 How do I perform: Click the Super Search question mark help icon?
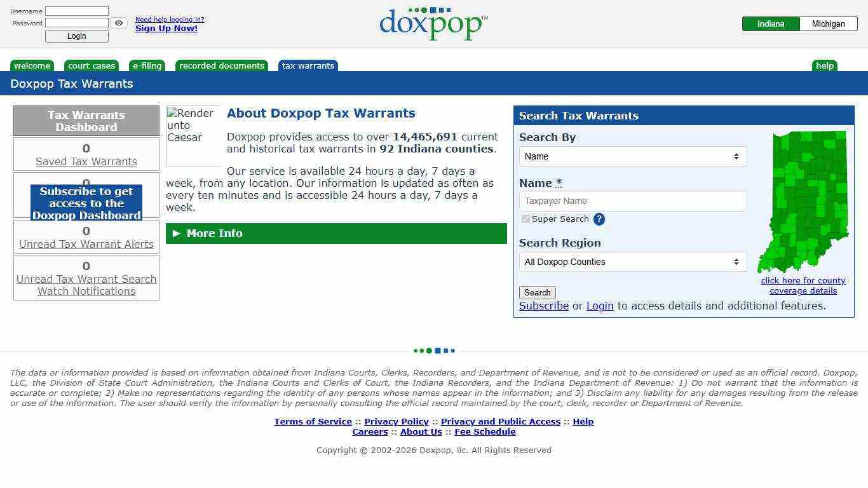[x=599, y=219]
